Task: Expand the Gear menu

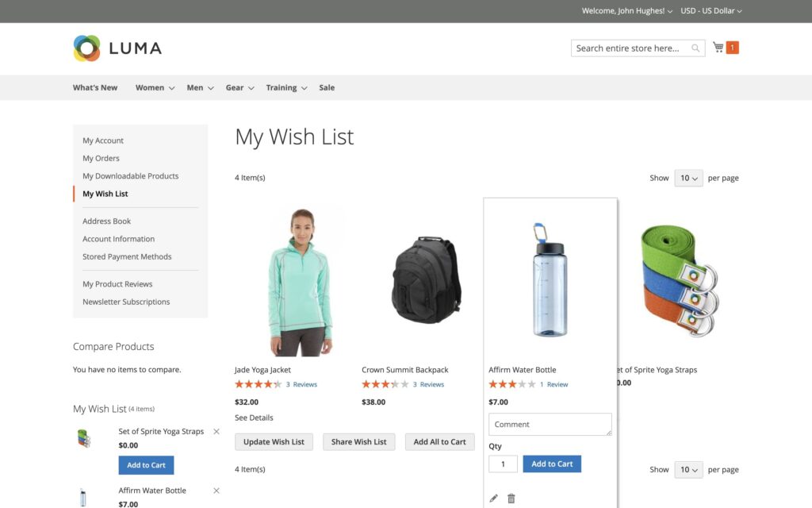Action: [x=239, y=87]
